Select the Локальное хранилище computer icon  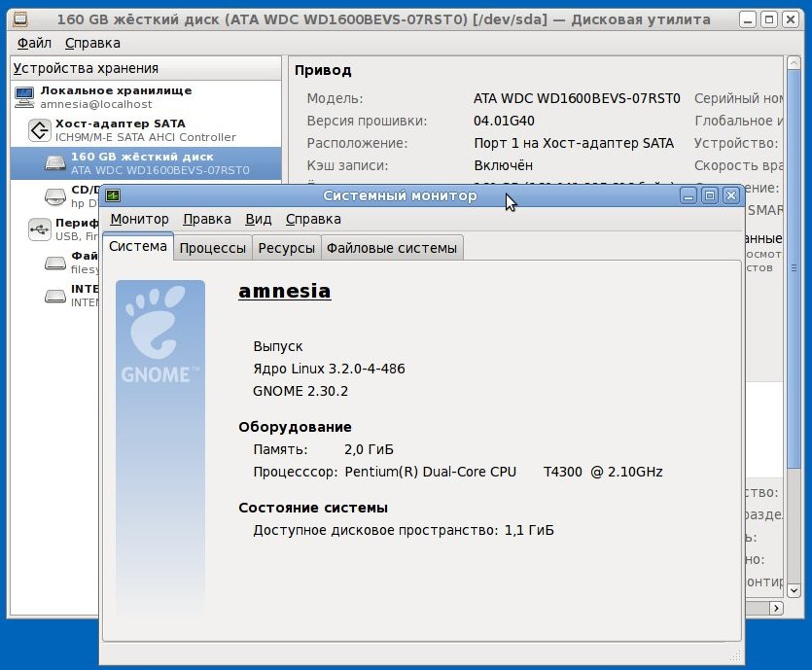pyautogui.click(x=24, y=97)
